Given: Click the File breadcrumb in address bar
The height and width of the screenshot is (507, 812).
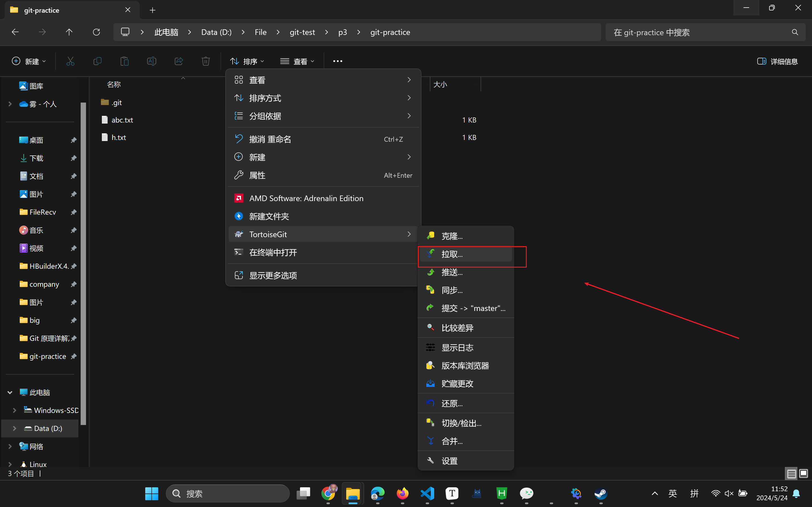Looking at the screenshot, I should point(261,32).
